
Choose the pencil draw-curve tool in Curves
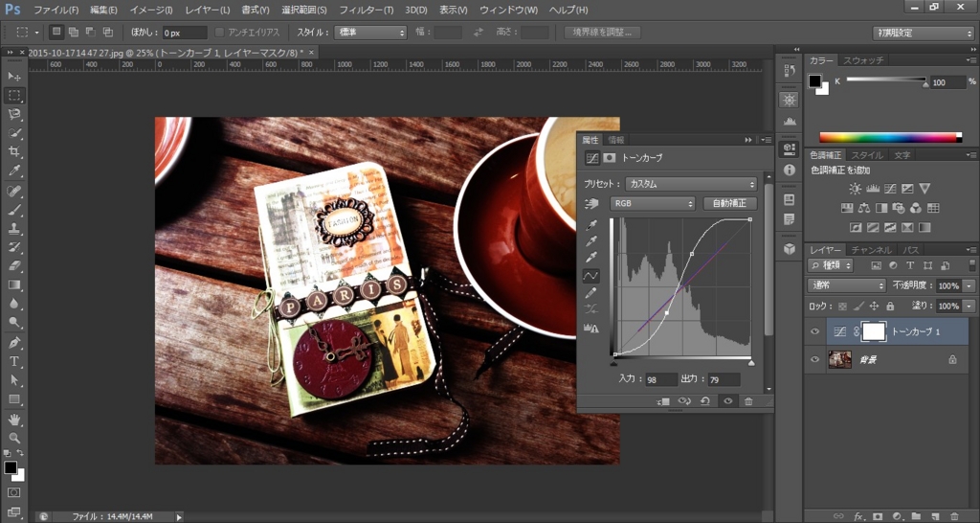[x=590, y=292]
